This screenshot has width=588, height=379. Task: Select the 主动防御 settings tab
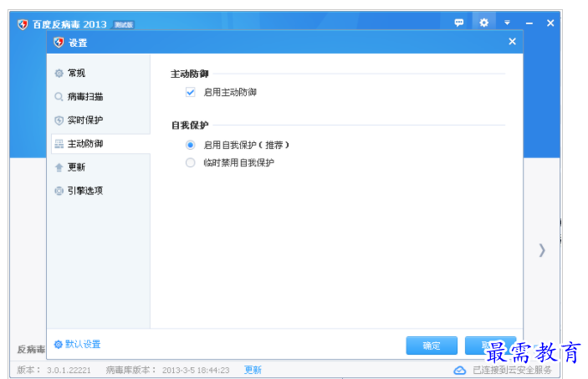click(x=100, y=144)
